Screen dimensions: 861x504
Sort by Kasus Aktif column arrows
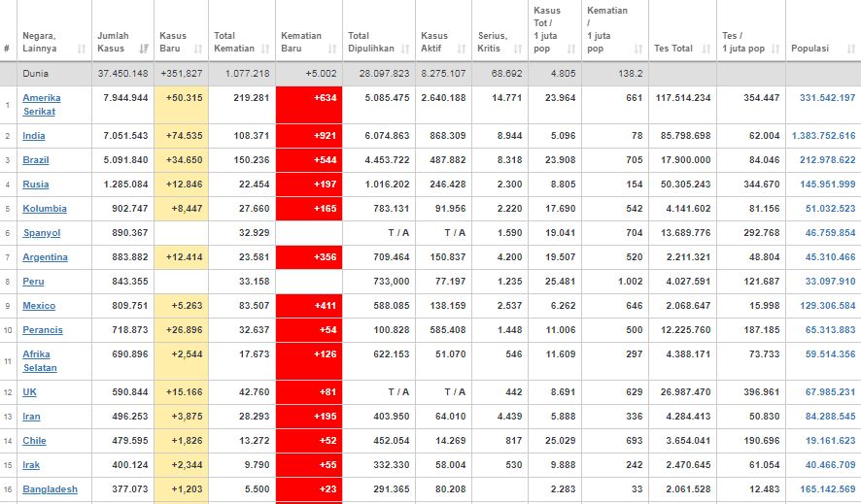coord(462,49)
